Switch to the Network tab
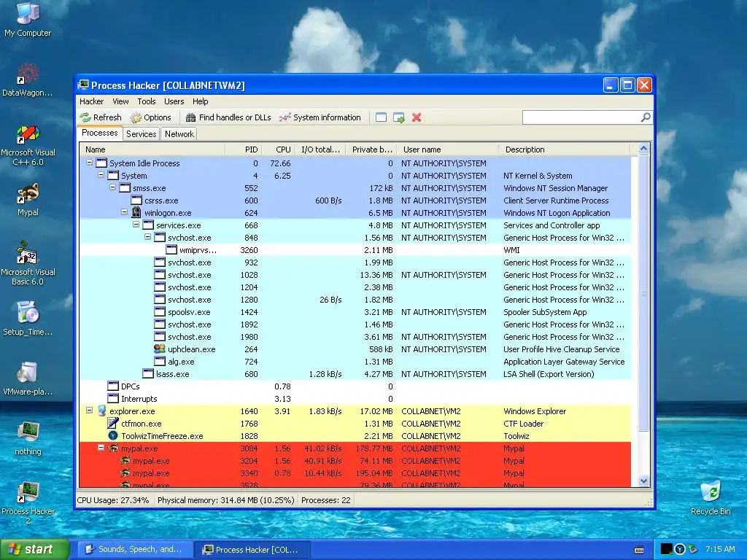This screenshot has width=747, height=560. click(179, 134)
